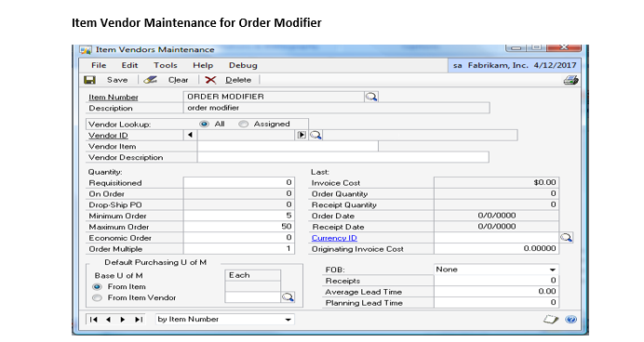Open the blue Help icon
644x342 pixels.
[x=570, y=319]
